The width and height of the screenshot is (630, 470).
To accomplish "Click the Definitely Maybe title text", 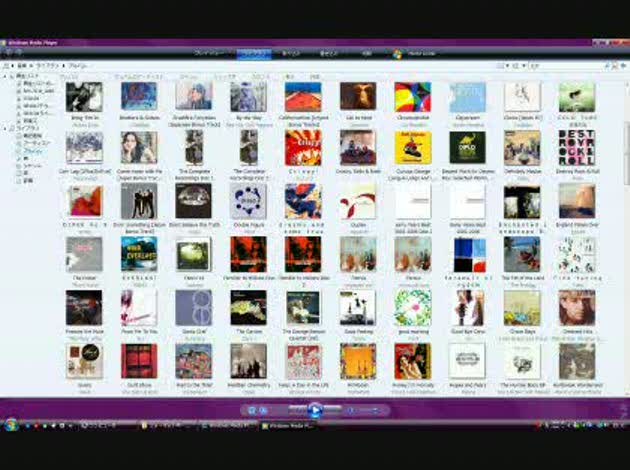I will coord(522,172).
